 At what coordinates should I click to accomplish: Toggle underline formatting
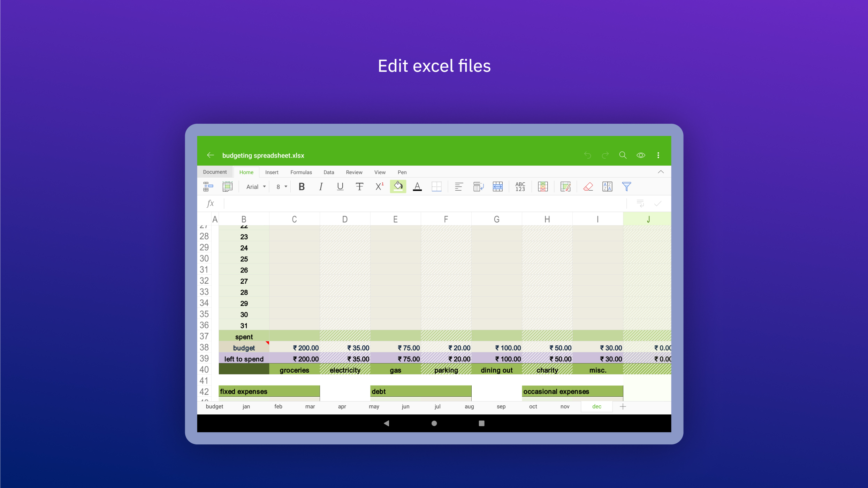tap(340, 187)
